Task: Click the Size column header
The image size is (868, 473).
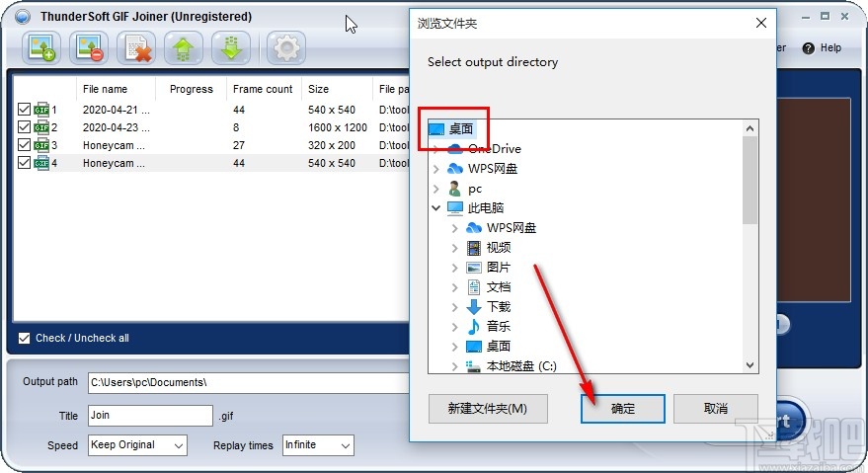Action: 337,89
